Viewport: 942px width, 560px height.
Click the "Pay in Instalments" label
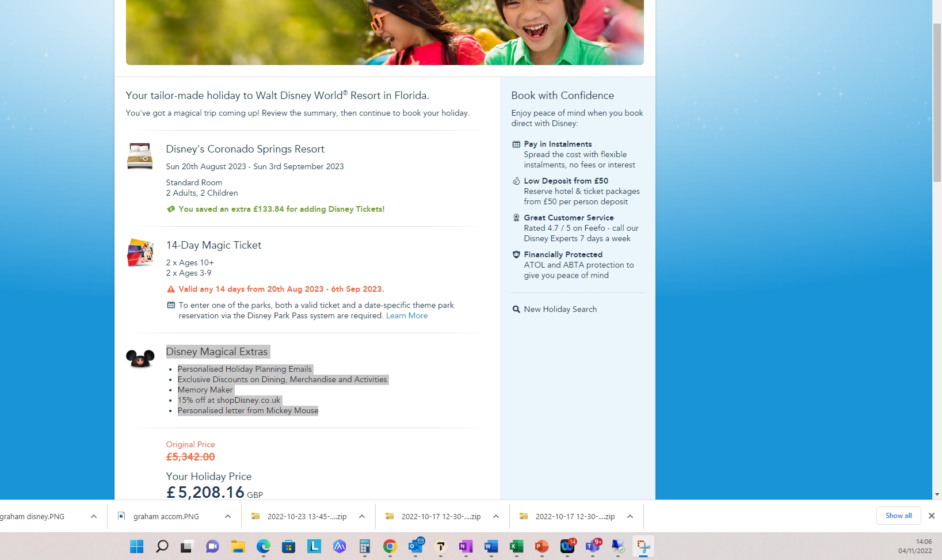[558, 144]
